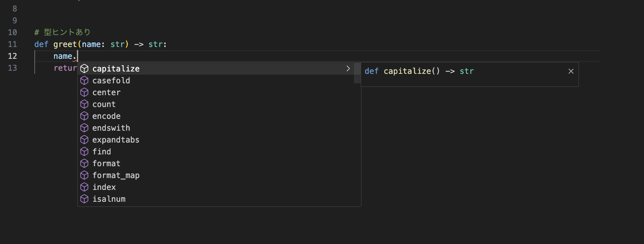Click line number 13 in the gutter
The height and width of the screenshot is (244, 644).
point(13,68)
